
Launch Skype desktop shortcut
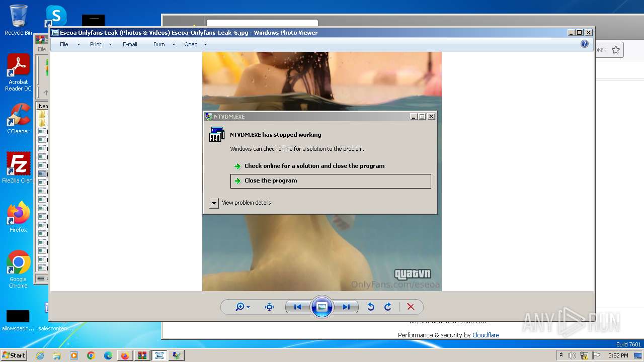tap(56, 16)
